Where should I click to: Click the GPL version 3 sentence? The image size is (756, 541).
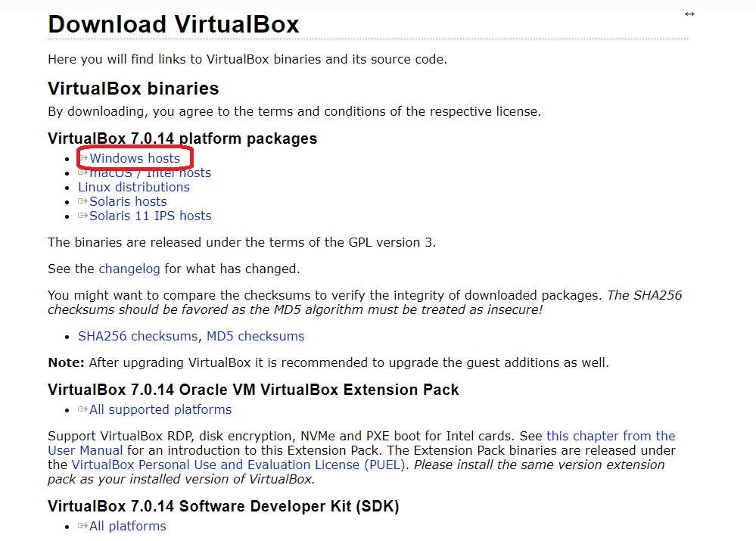coord(241,243)
